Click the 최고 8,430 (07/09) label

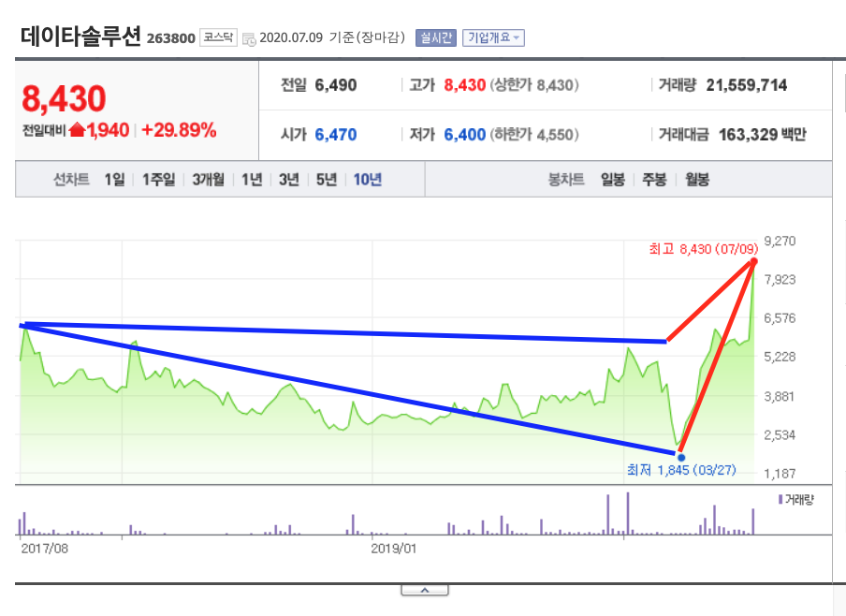[704, 249]
